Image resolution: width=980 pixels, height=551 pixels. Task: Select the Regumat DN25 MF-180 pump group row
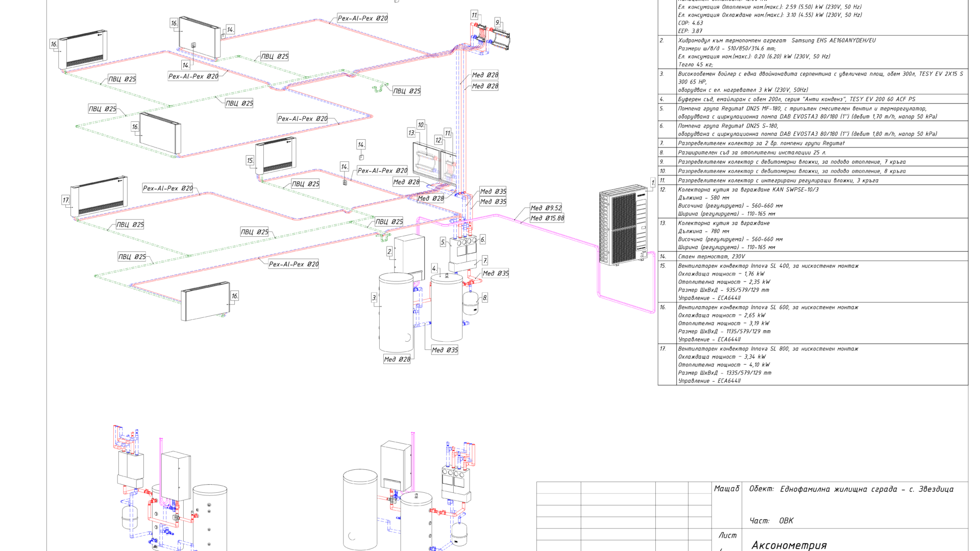(x=813, y=112)
